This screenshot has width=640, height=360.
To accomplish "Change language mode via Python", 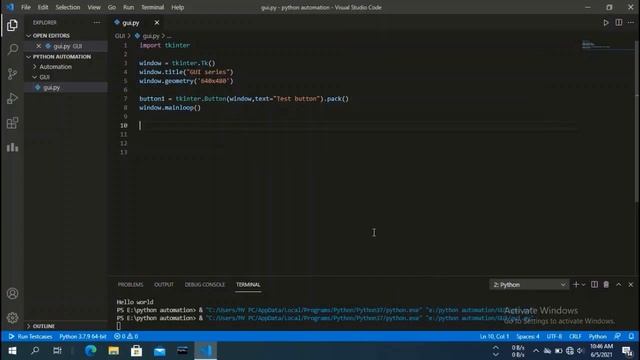I will [598, 336].
